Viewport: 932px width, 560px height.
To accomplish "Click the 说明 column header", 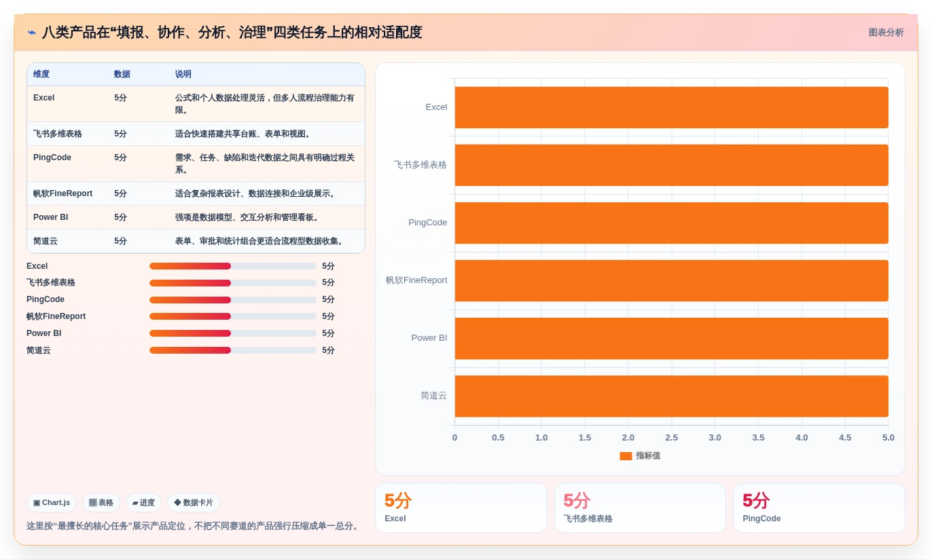I will pyautogui.click(x=183, y=74).
